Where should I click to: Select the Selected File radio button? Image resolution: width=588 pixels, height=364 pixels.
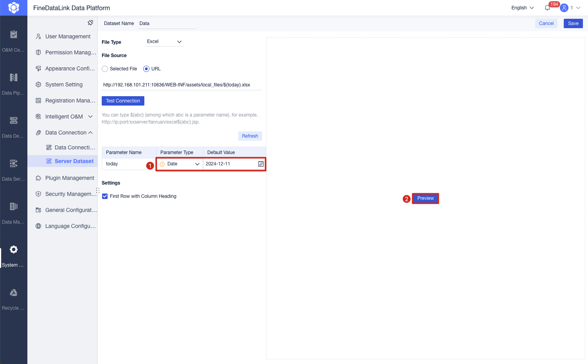105,69
